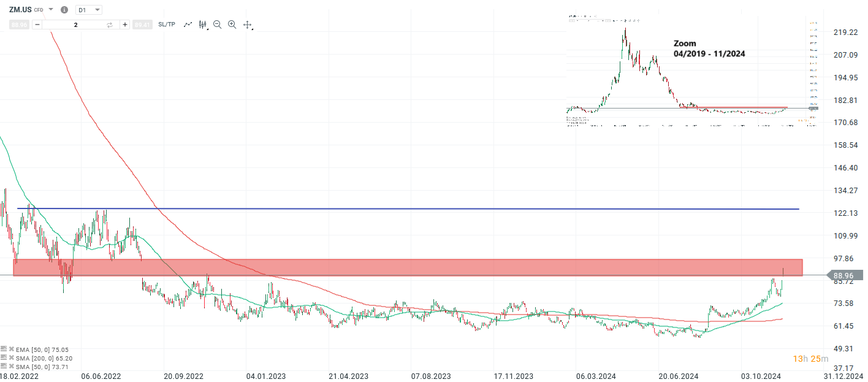Image resolution: width=868 pixels, height=382 pixels.
Task: Click the buy price button showing 89.41
Action: point(143,24)
